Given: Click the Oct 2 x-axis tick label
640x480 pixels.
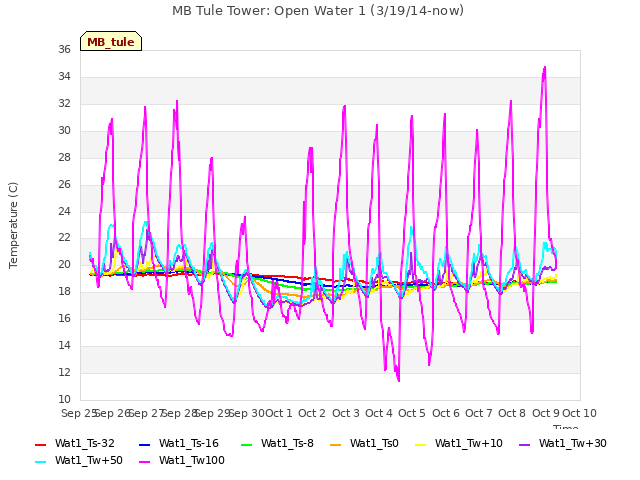Looking at the screenshot, I should (x=312, y=413).
